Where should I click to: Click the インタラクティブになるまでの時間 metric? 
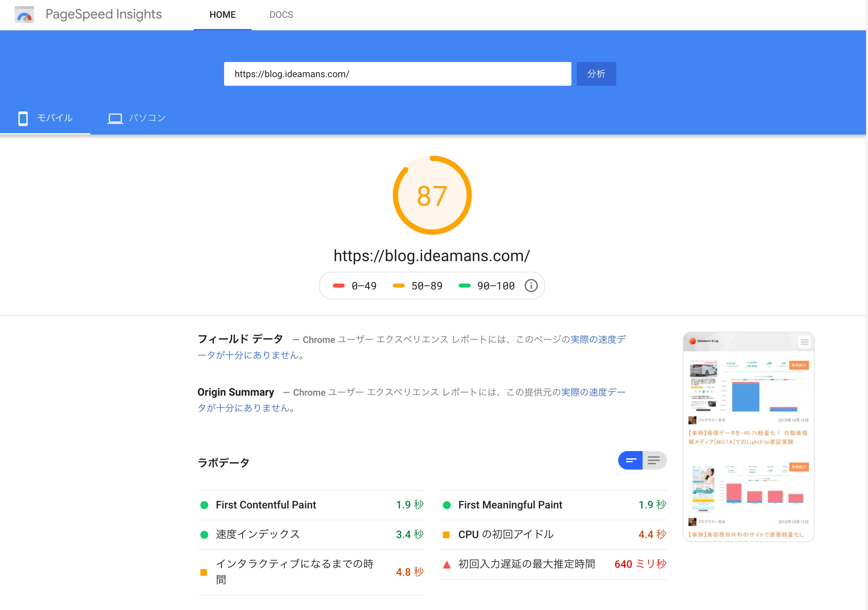(x=311, y=572)
